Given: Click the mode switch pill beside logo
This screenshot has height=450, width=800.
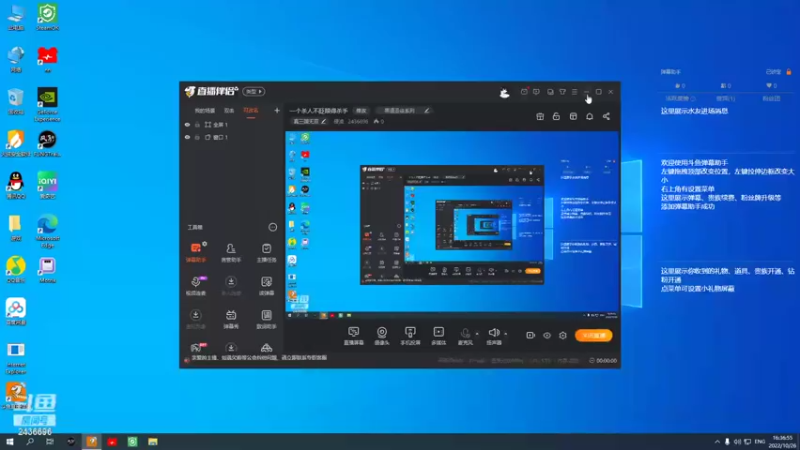Looking at the screenshot, I should click(254, 91).
